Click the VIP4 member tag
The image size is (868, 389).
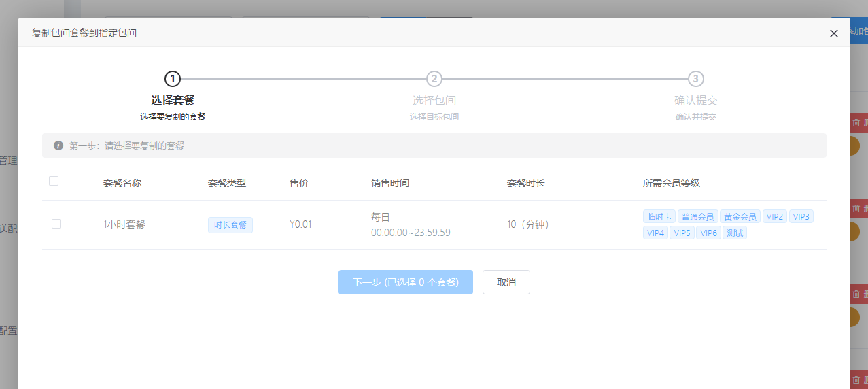click(656, 233)
